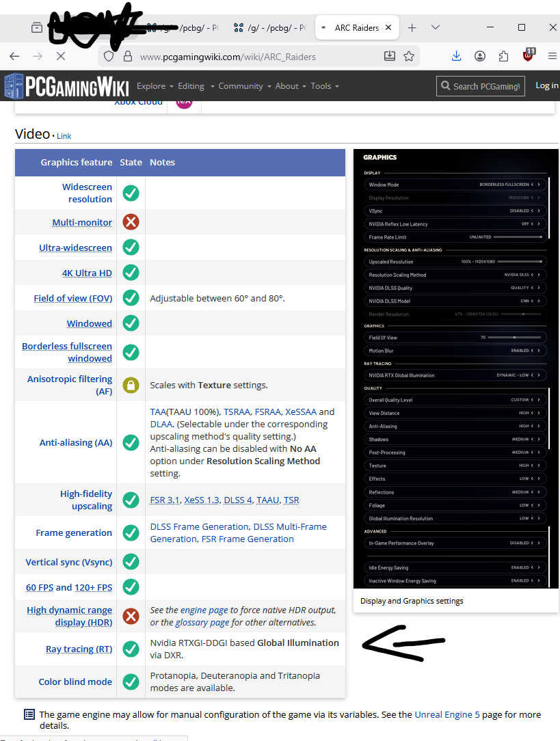
Task: Open the Ultra-widescreen link
Action: click(76, 247)
